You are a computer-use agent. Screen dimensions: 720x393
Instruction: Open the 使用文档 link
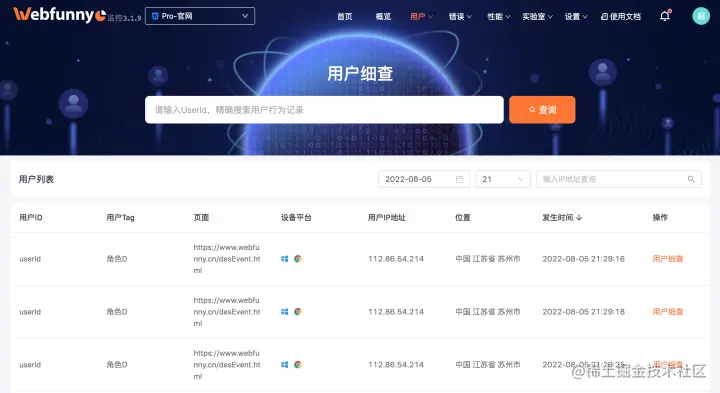point(621,17)
